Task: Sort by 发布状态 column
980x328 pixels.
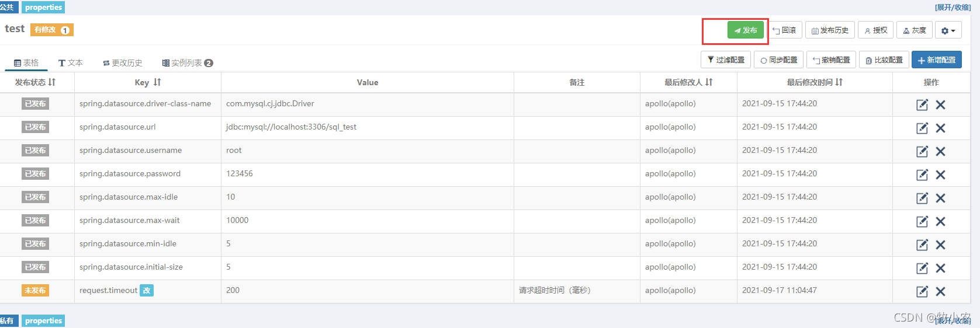Action: pyautogui.click(x=52, y=82)
